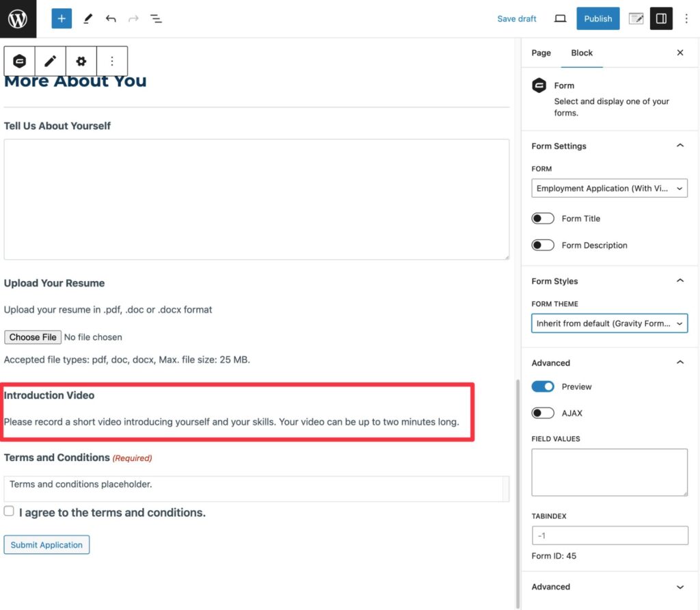This screenshot has width=700, height=610.
Task: Click the Tabindex input field
Action: (609, 535)
